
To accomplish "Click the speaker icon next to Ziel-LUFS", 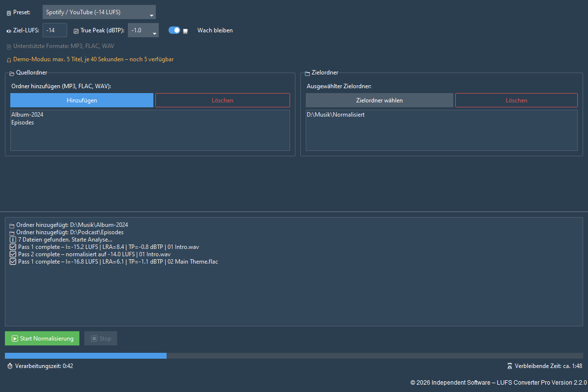I will point(9,31).
